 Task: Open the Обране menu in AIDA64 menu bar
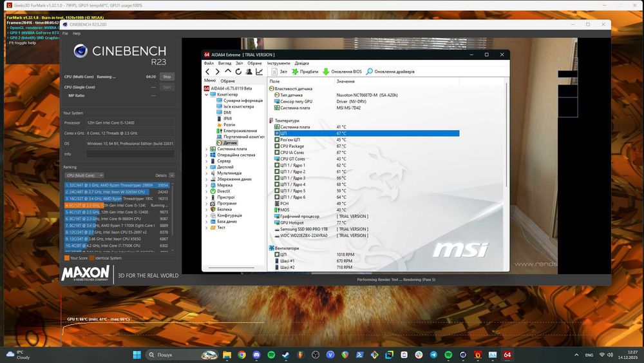[254, 63]
